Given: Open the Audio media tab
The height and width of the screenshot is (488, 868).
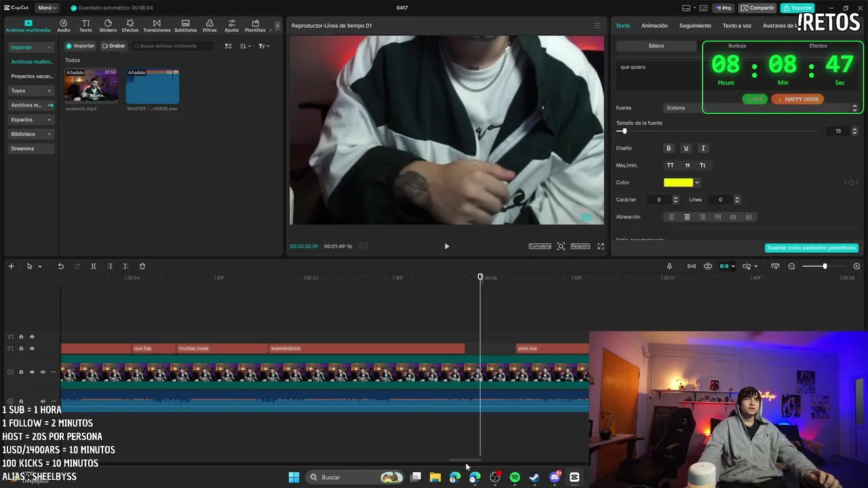Looking at the screenshot, I should click(x=64, y=26).
